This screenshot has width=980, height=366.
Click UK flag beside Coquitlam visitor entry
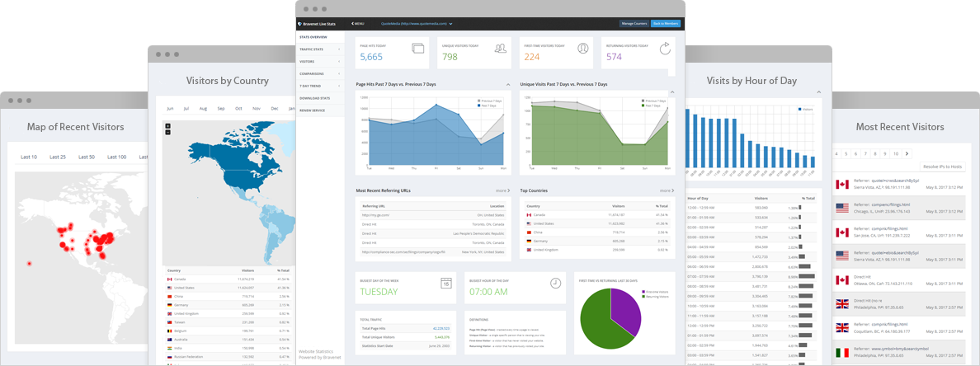pos(842,327)
